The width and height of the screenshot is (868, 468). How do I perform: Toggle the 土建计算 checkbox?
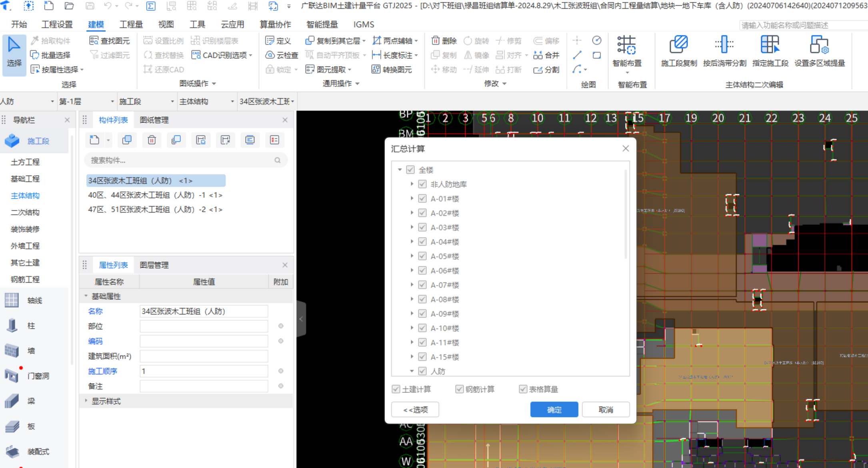(396, 389)
